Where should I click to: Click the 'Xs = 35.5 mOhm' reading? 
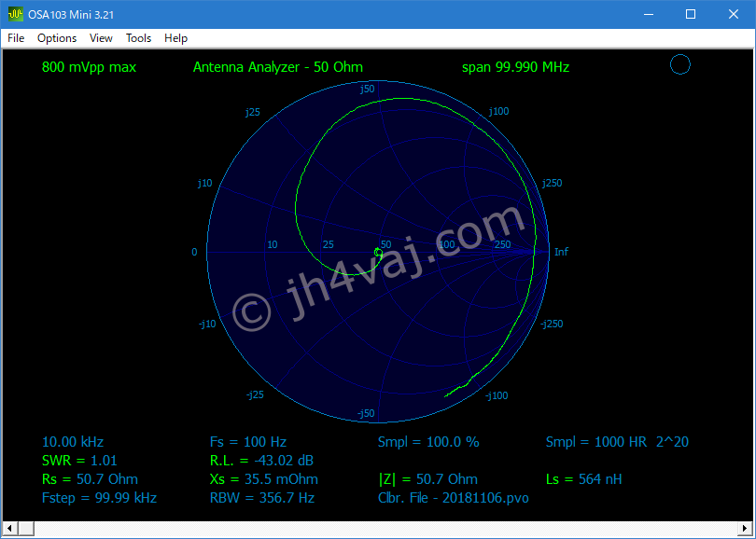tap(264, 479)
